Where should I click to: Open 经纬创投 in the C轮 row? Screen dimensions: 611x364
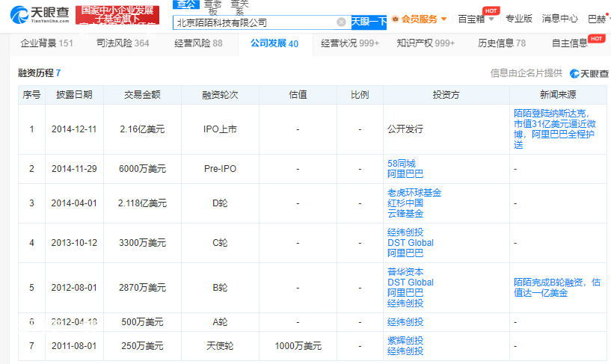(405, 232)
